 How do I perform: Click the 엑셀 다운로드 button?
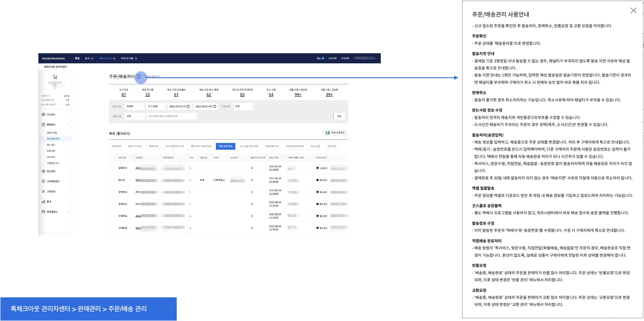coord(335,133)
